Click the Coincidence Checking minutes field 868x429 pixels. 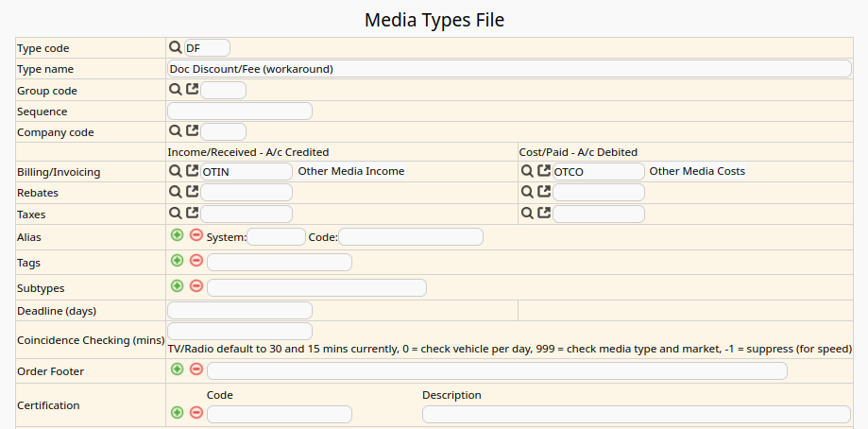point(240,332)
